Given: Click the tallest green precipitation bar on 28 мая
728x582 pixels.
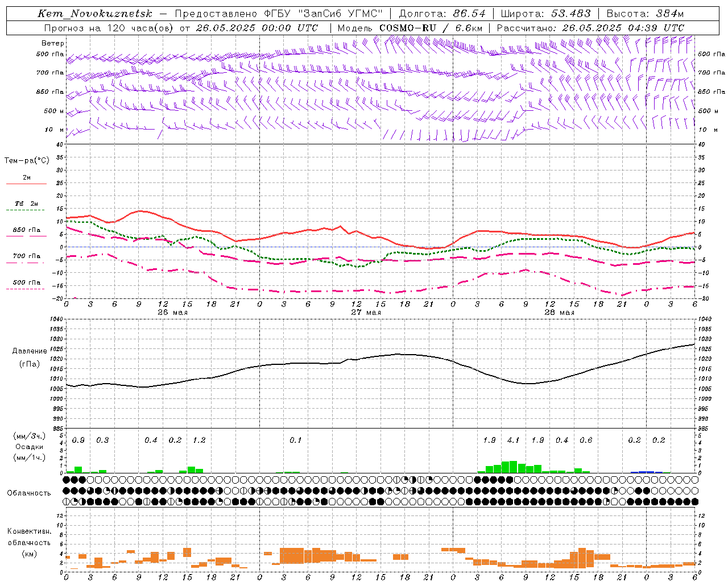Looking at the screenshot, I should [x=514, y=467].
